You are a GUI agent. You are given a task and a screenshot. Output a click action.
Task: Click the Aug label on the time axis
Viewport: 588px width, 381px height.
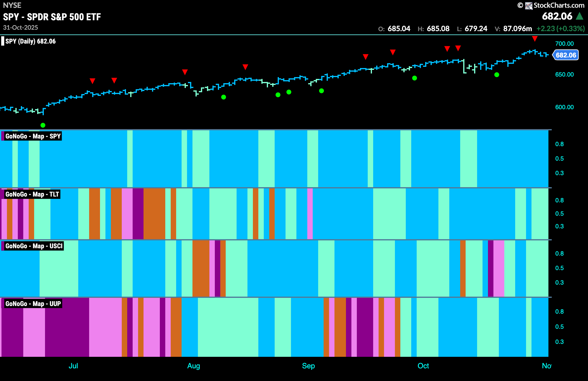click(x=193, y=366)
